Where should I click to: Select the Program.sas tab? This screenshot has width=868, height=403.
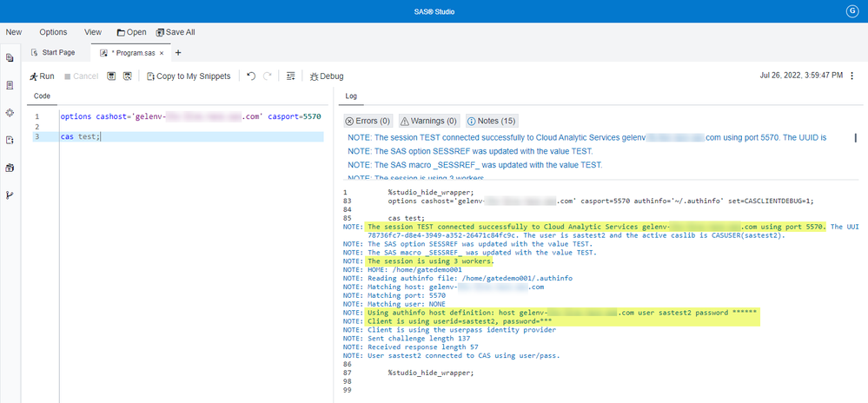132,53
